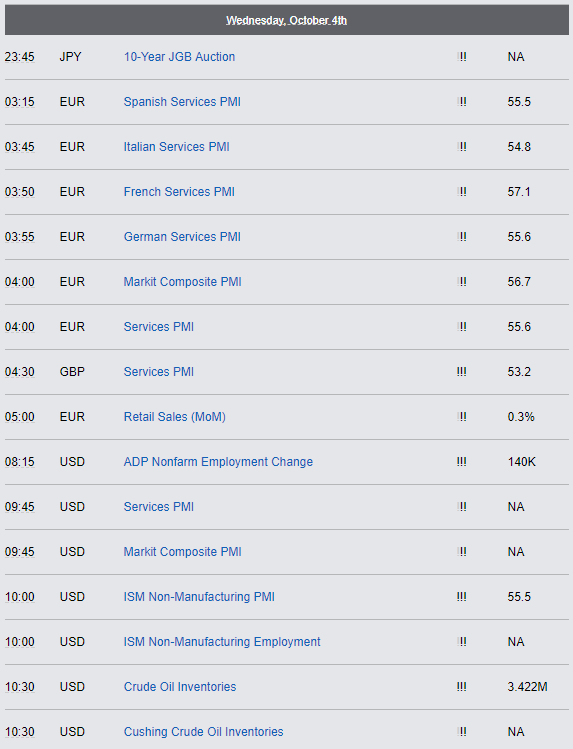This screenshot has width=573, height=749.
Task: Click the importance icon for ISM Non-Manufacturing PMI
Action: [x=461, y=597]
